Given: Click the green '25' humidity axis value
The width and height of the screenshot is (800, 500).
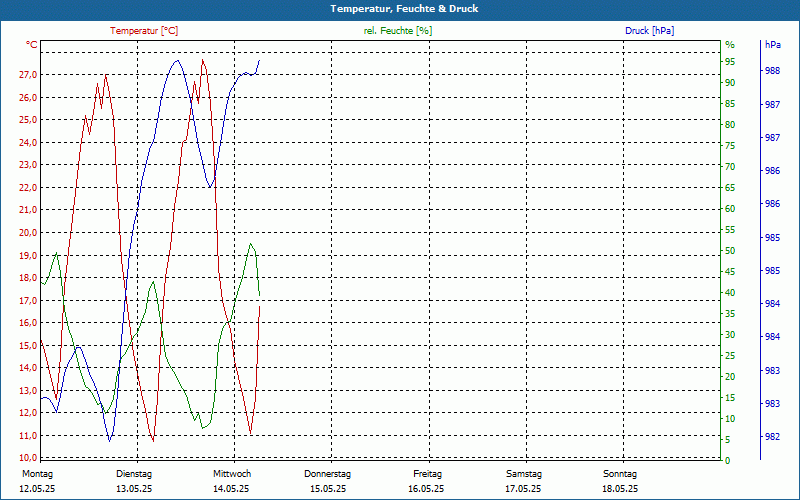Looking at the screenshot, I should click(x=730, y=356).
